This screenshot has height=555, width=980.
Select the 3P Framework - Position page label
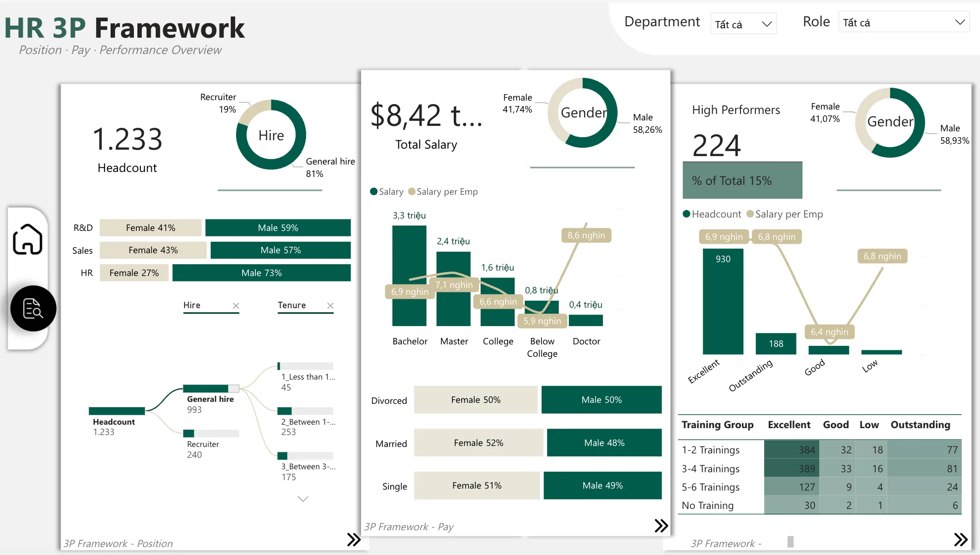(119, 543)
